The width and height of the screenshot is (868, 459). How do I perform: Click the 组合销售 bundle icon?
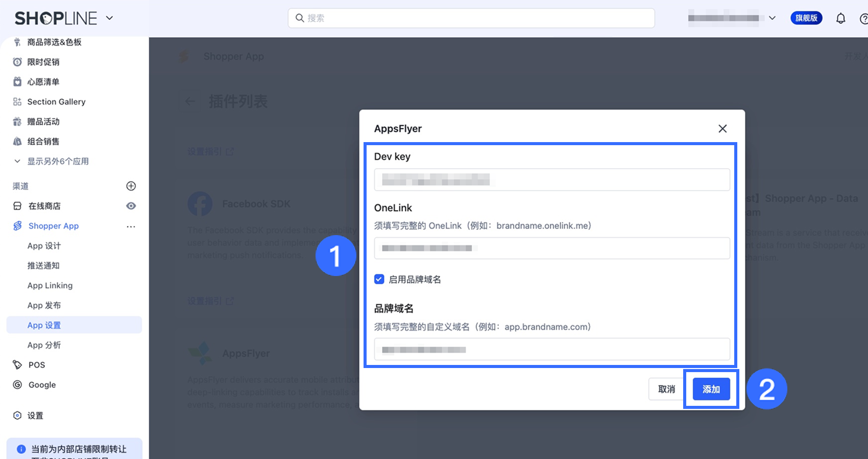[x=17, y=142]
